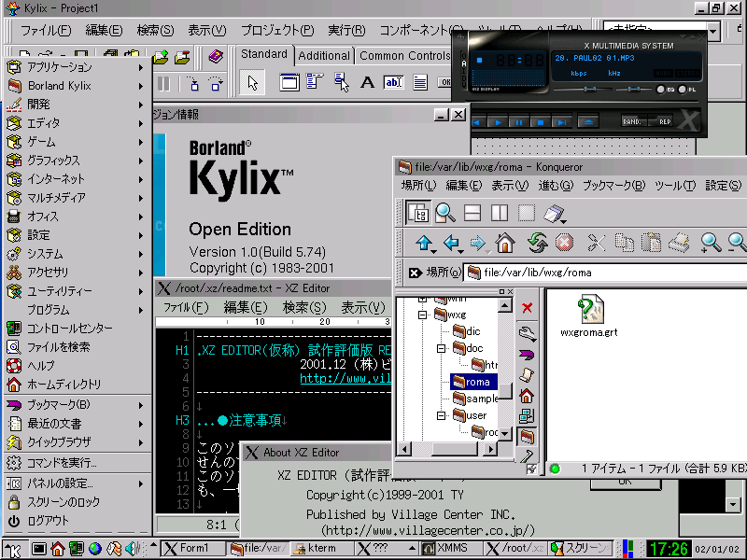This screenshot has height=560, width=747.
Task: Adjust the XMMS balance slider
Action: pyautogui.click(x=634, y=89)
